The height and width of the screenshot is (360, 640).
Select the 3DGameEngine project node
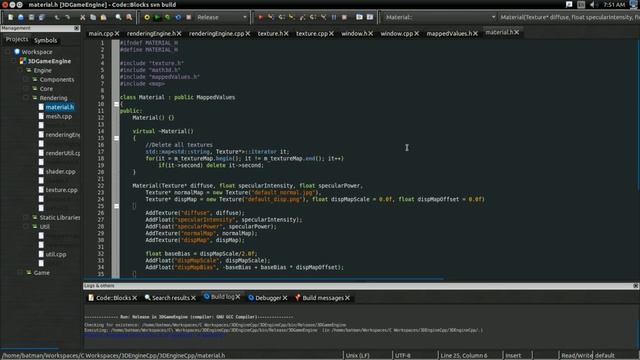(49, 61)
